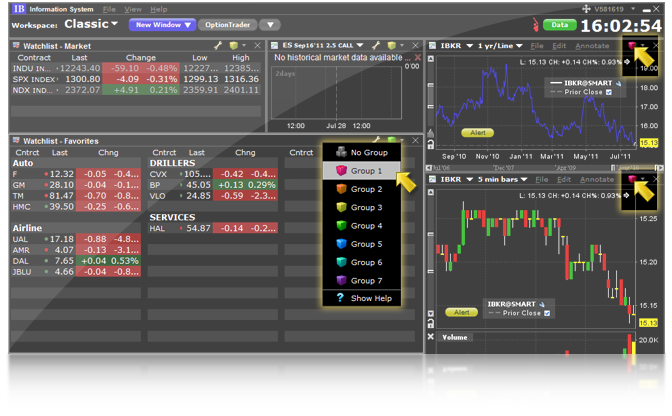Screen dimensions: 672x416
Task: Toggle Prior Close checkbox in 5 min bars chart
Action: click(547, 313)
